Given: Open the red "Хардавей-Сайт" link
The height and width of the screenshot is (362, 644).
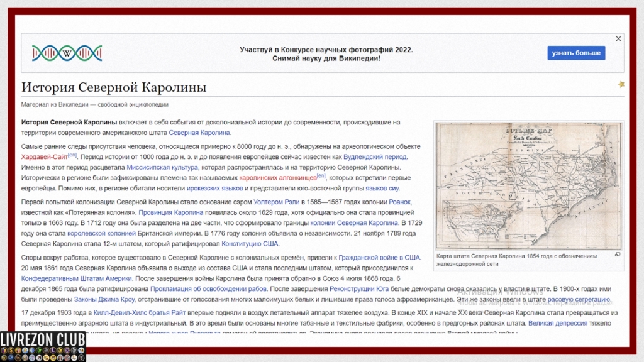Looking at the screenshot, I should (x=45, y=156).
